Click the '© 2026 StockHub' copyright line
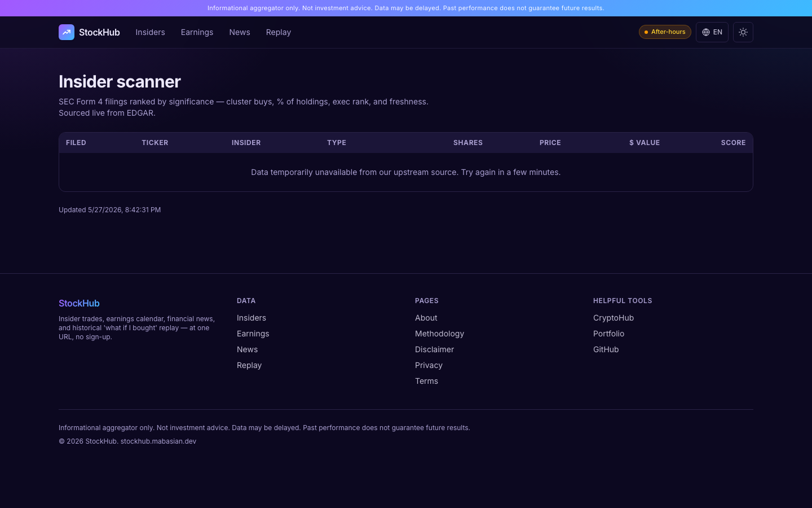Screen dimensions: 812x508 [127, 441]
